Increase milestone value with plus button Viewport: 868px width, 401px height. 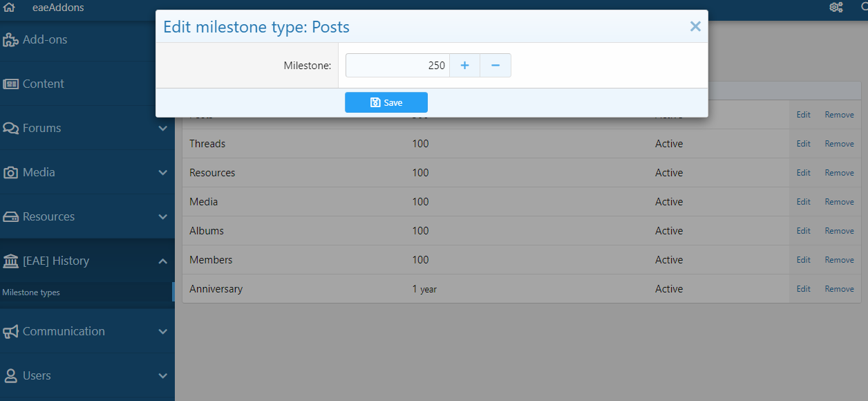(464, 66)
